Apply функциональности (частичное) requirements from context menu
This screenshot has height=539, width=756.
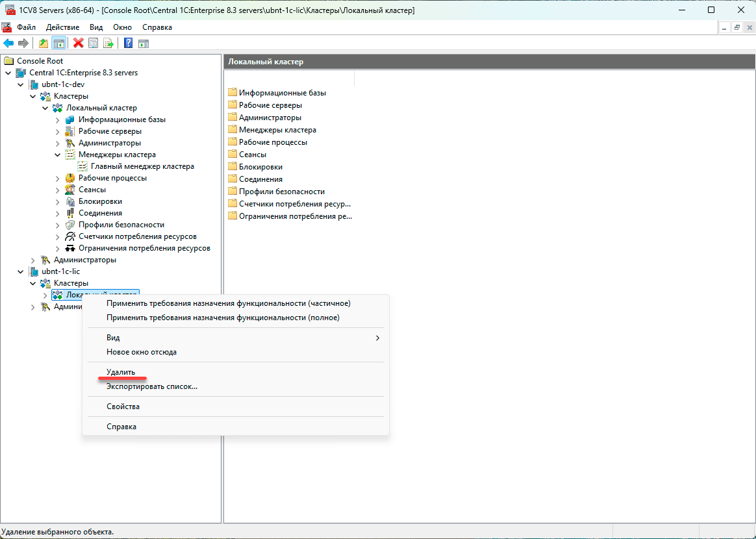tap(236, 304)
